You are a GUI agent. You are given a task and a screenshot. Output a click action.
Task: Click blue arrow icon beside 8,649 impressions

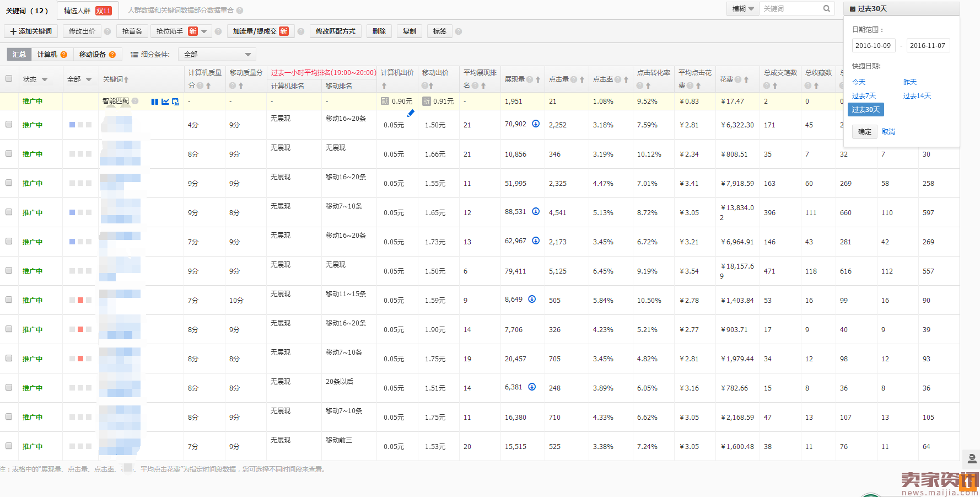(532, 299)
